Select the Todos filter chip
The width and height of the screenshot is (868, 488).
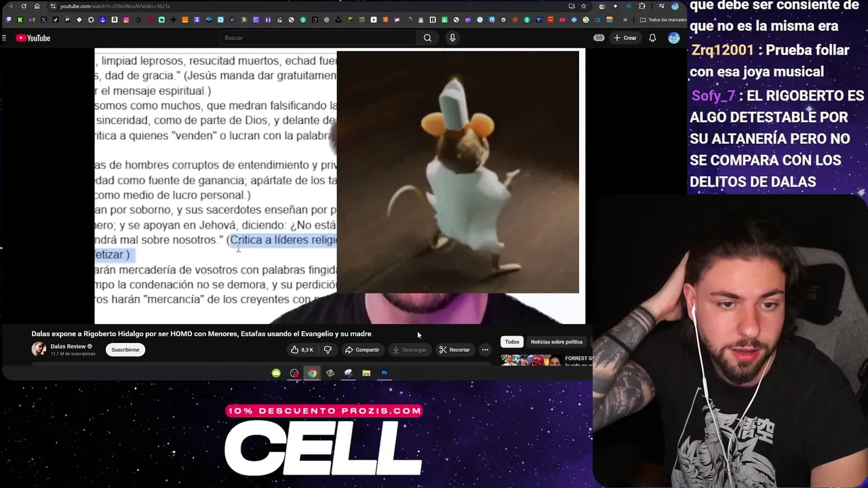512,342
